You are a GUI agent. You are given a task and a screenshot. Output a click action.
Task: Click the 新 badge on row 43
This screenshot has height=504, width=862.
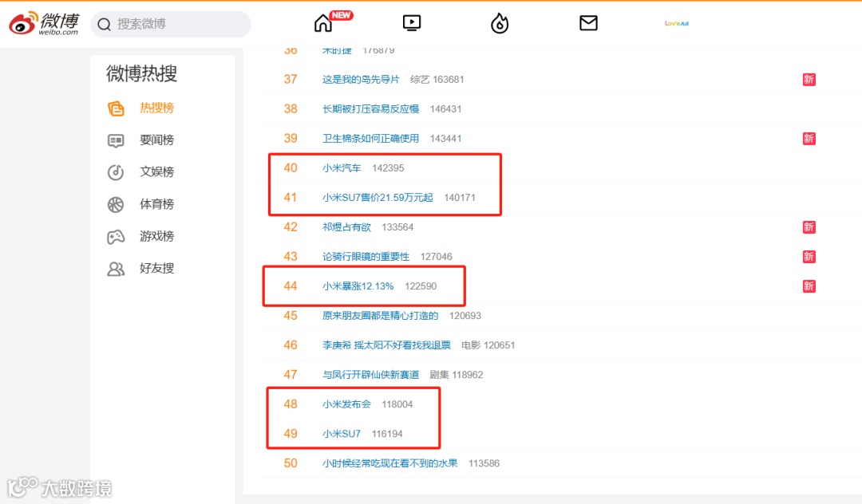point(809,257)
